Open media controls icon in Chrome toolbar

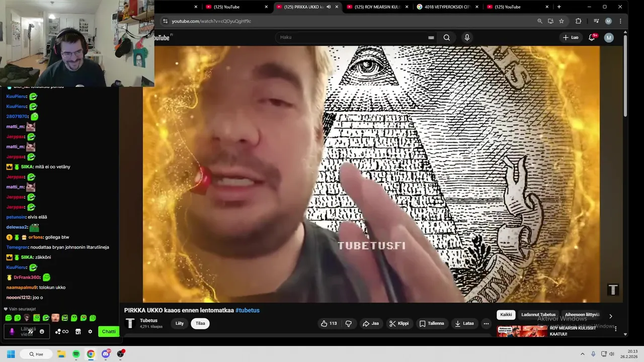click(596, 21)
